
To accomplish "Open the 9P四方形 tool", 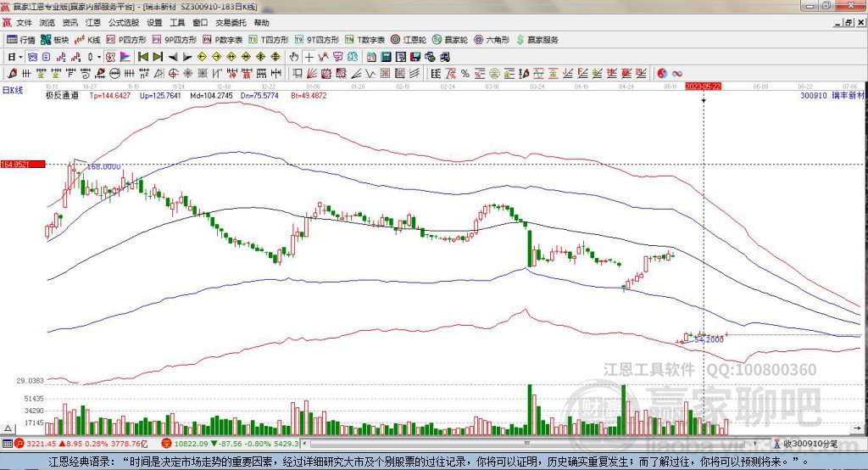I will pos(175,40).
